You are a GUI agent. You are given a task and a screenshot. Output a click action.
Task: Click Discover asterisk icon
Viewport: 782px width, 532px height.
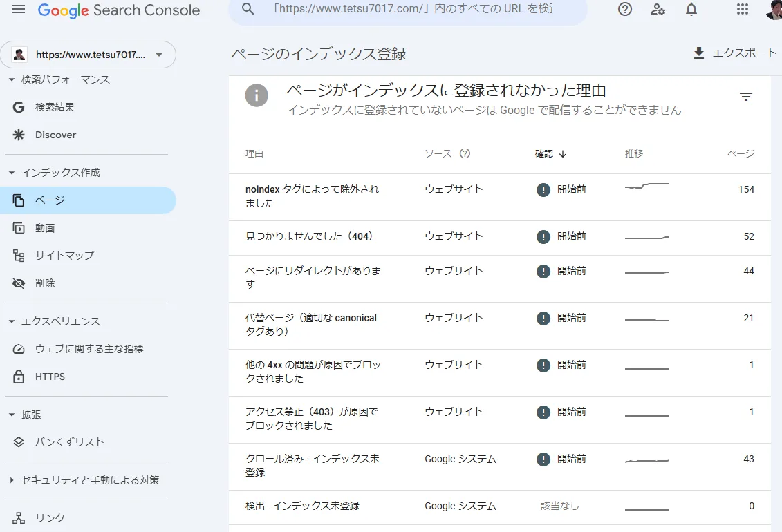(19, 135)
